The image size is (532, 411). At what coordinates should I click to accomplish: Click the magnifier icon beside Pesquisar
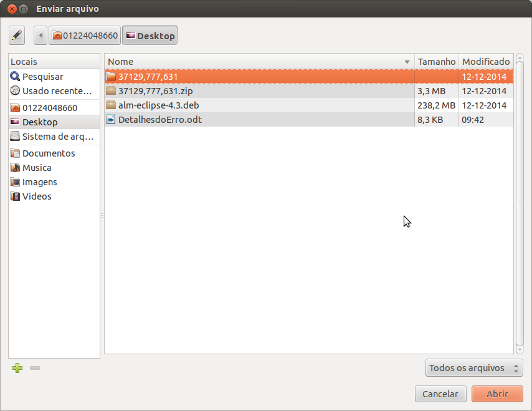pos(15,77)
